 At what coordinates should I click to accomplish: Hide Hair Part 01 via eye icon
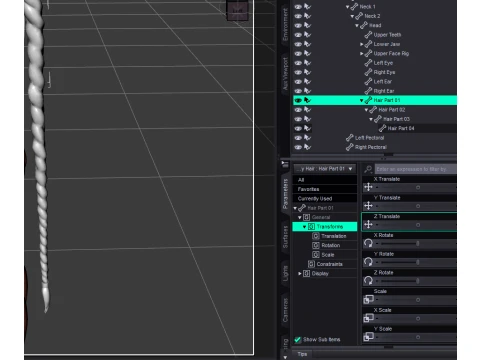click(x=298, y=100)
